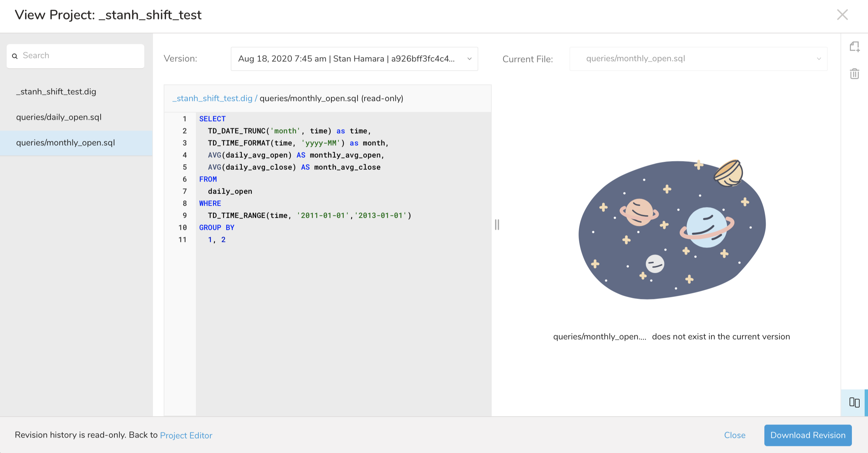The image size is (868, 453).
Task: Click the planets illustration image
Action: (x=672, y=229)
